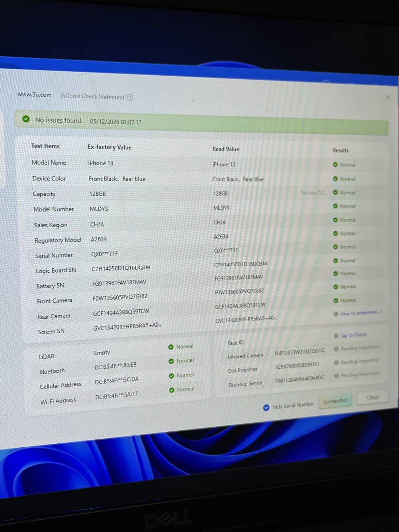Click the Normal check icon in LiDAR row
Screen dimensions: 399x532
coord(171,347)
